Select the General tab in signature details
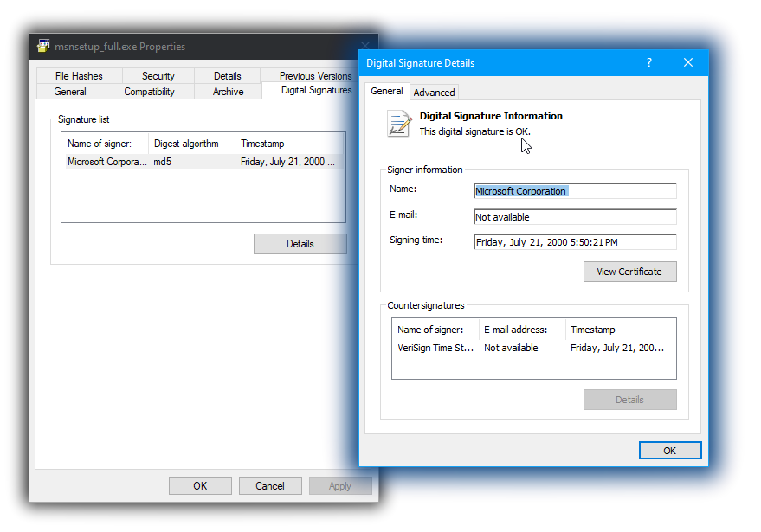Screen dimensions: 761x532 tap(386, 91)
